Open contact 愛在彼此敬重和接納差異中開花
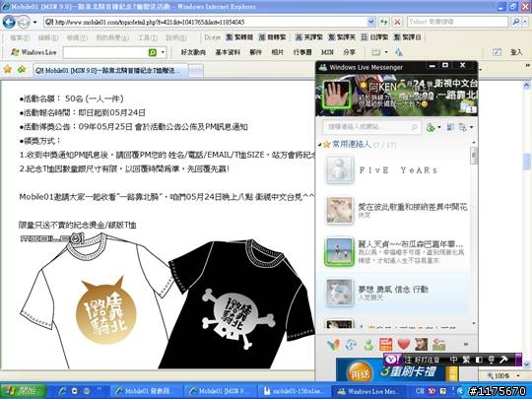The image size is (532, 399). click(394, 211)
